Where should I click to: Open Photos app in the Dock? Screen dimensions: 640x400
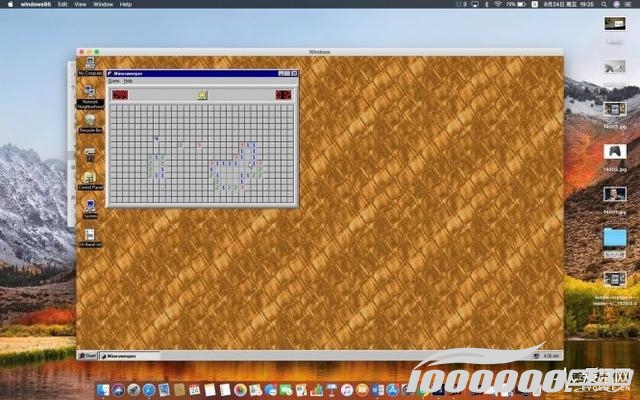[240, 390]
